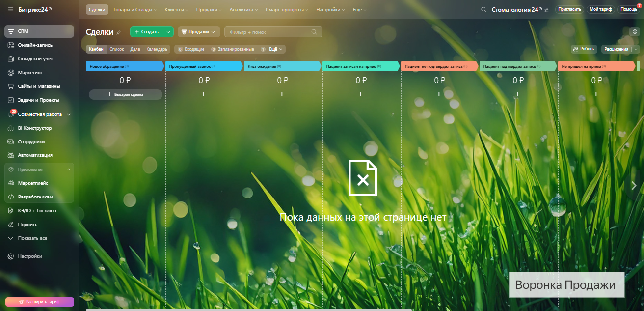Open the Продажи funnel dropdown
Viewport: 644px width, 311px height.
coord(199,32)
